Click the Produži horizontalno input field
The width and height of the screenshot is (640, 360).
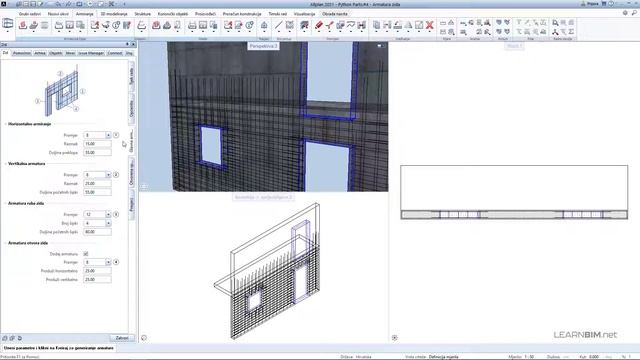[97, 271]
